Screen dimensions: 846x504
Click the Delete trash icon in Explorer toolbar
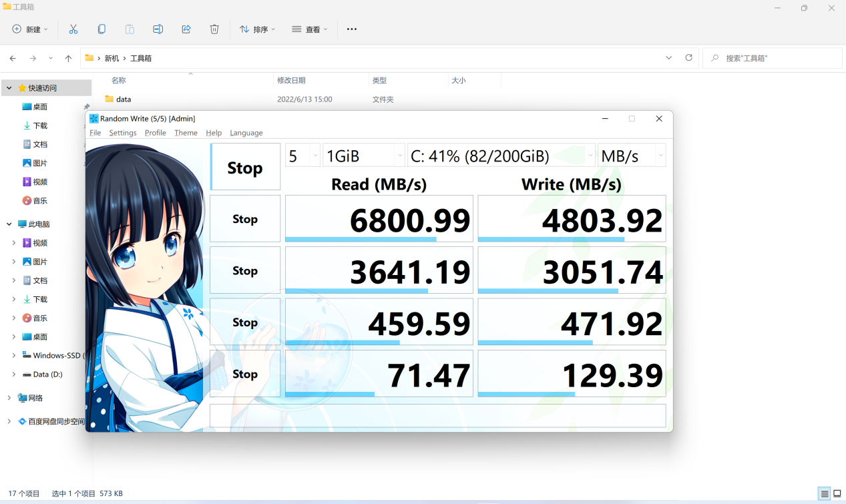214,29
